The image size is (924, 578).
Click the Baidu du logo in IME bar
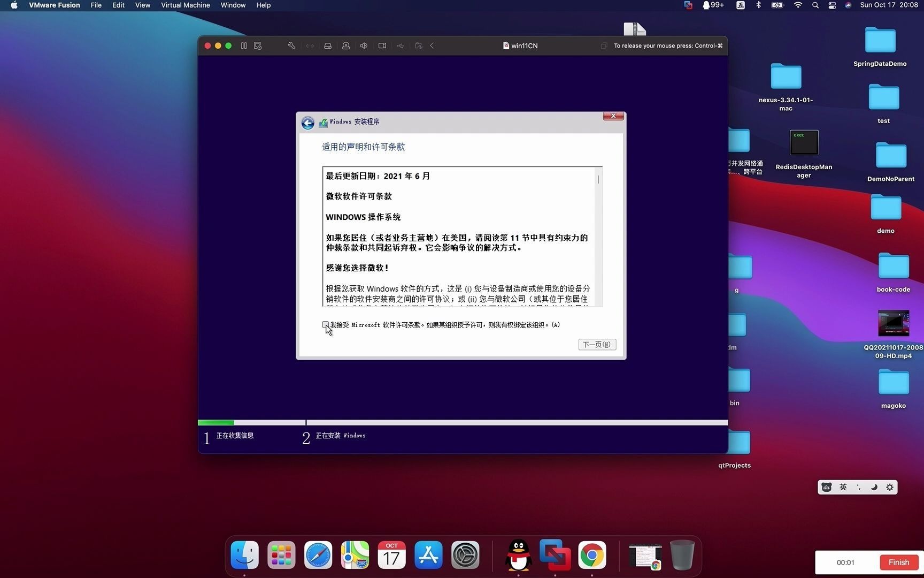point(827,487)
